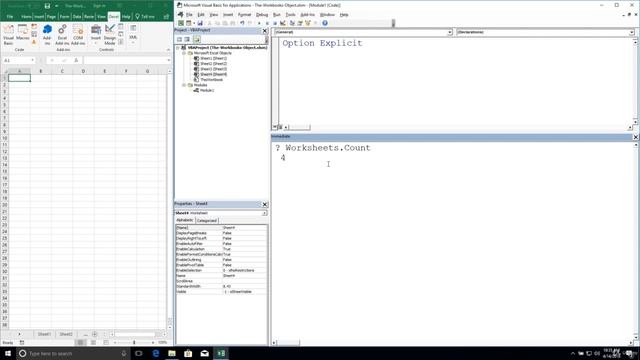Image resolution: width=640 pixels, height=360 pixels.
Task: Open the File tab in Excel
Action: pyautogui.click(x=10, y=17)
